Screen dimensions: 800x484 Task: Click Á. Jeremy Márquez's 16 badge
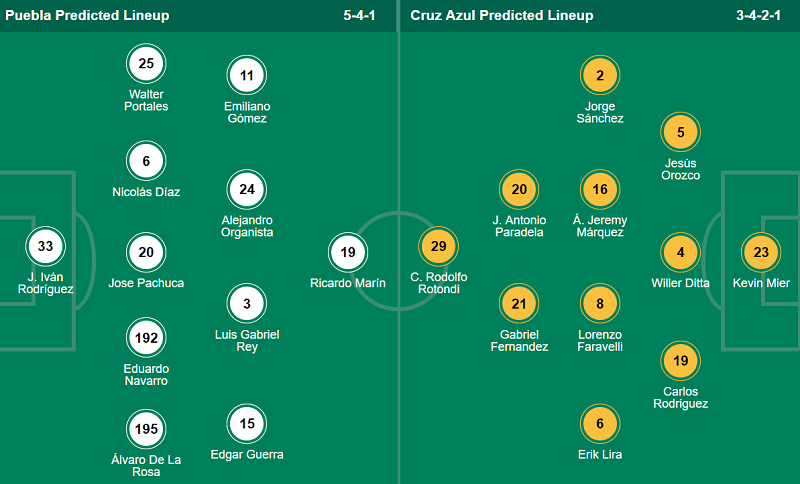point(600,189)
